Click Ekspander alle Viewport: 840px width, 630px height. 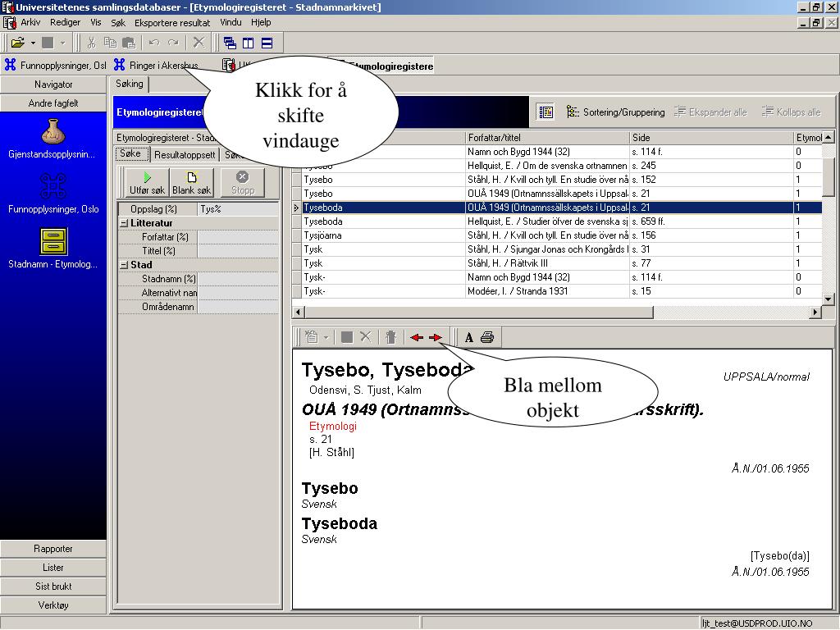pyautogui.click(x=710, y=112)
